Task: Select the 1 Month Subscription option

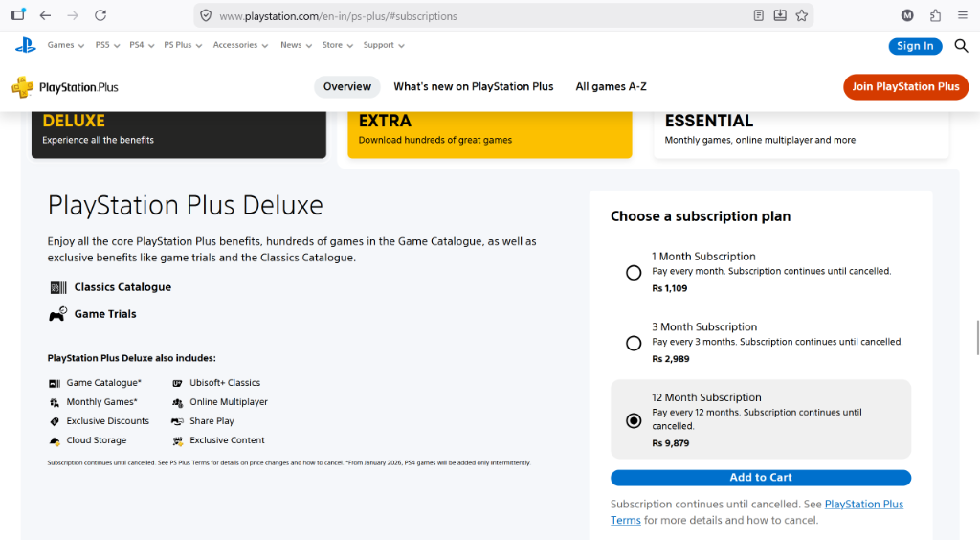Action: 634,273
